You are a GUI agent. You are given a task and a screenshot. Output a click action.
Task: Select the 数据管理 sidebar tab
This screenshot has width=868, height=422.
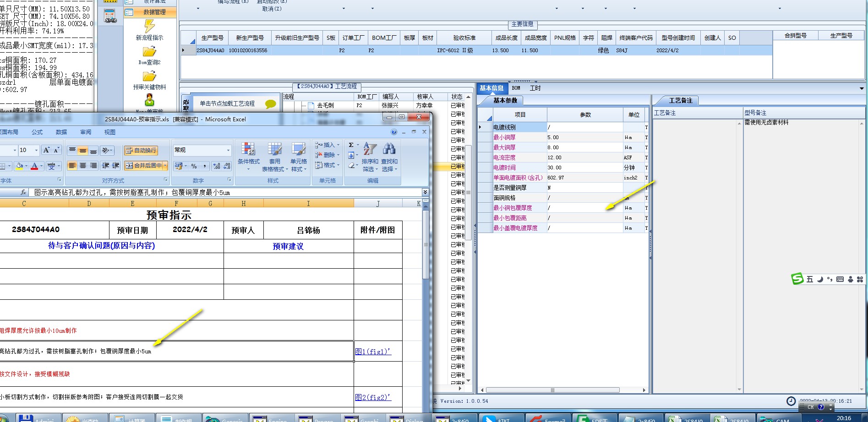tap(150, 12)
